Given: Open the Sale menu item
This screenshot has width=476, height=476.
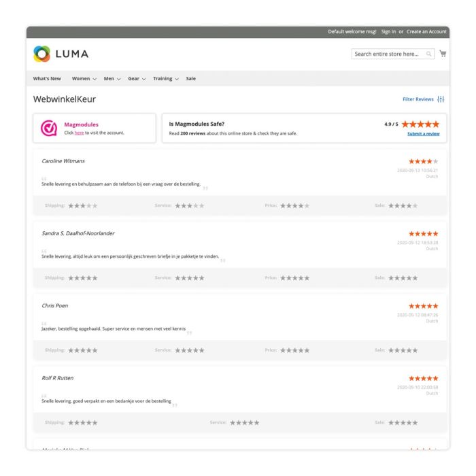Looking at the screenshot, I should [x=190, y=78].
